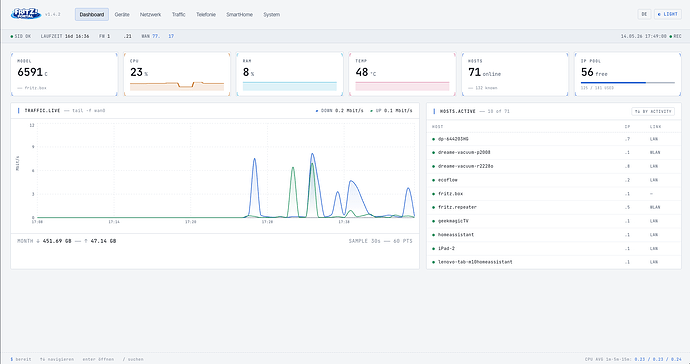Click the IP POOL 56 free value
Image resolution: width=690 pixels, height=364 pixels.
click(x=594, y=72)
